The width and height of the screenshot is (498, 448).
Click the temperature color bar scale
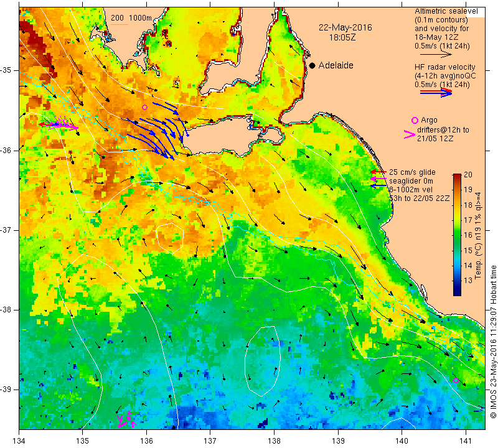coord(457,235)
